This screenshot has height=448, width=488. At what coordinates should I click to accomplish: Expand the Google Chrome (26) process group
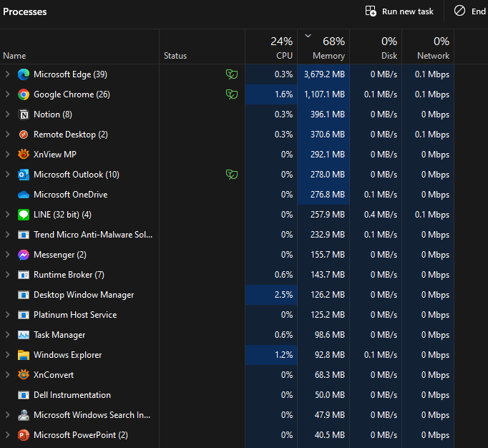(7, 94)
